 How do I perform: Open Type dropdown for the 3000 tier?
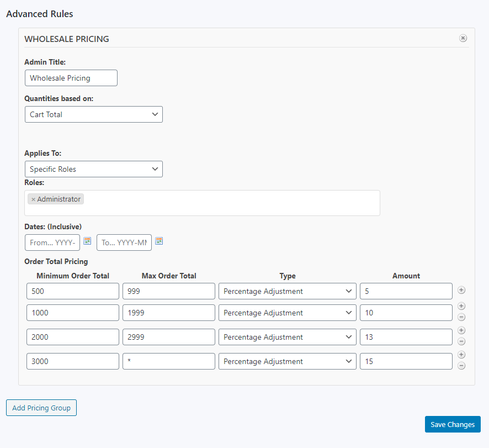coord(287,361)
